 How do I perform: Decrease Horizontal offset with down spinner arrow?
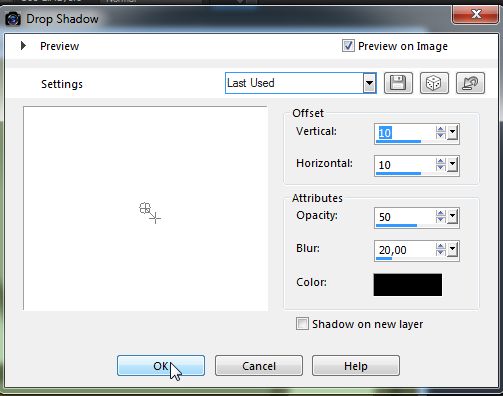[x=440, y=168]
